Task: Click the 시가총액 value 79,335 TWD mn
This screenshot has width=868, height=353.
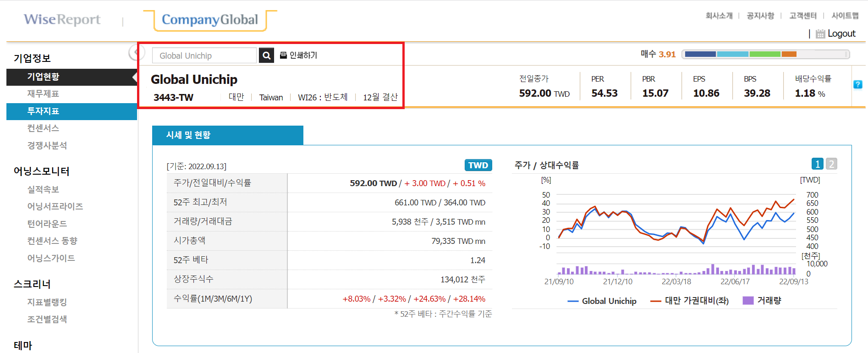Action: coord(458,241)
